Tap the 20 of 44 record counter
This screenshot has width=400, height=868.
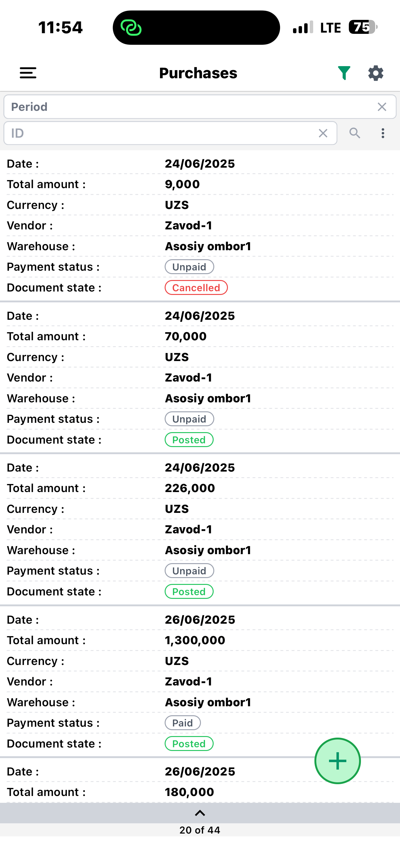pyautogui.click(x=200, y=830)
